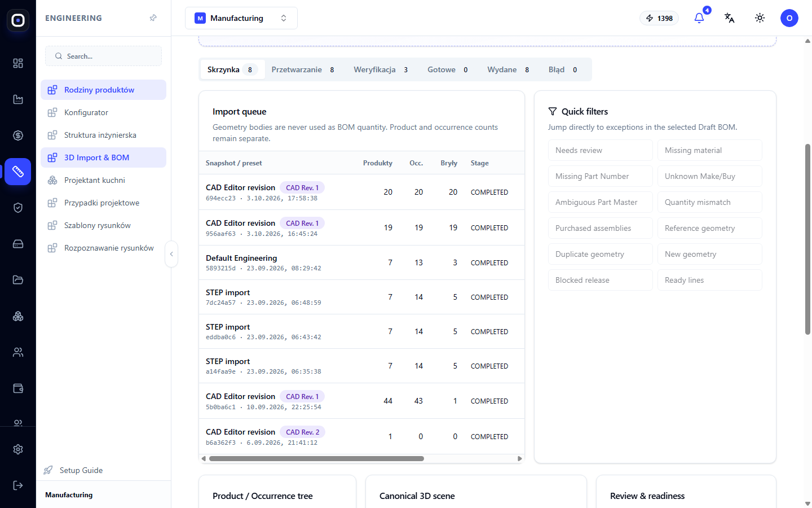Open language translation icon

730,18
